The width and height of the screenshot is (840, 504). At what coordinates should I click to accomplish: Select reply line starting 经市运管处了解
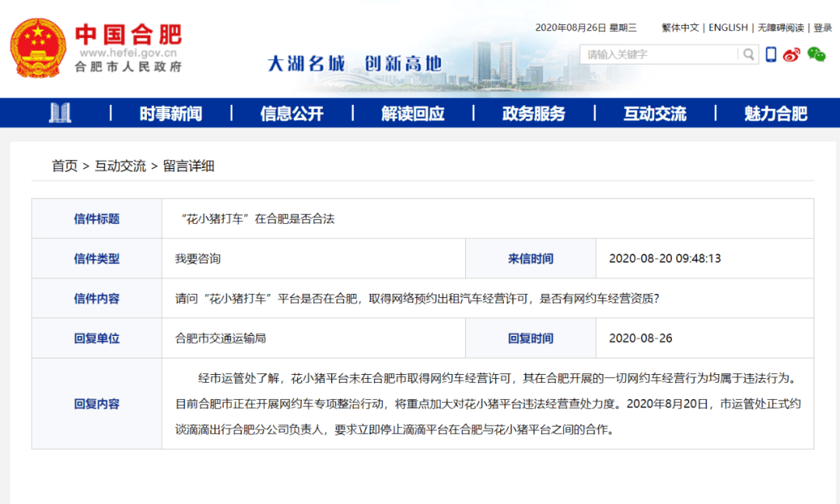[499, 378]
